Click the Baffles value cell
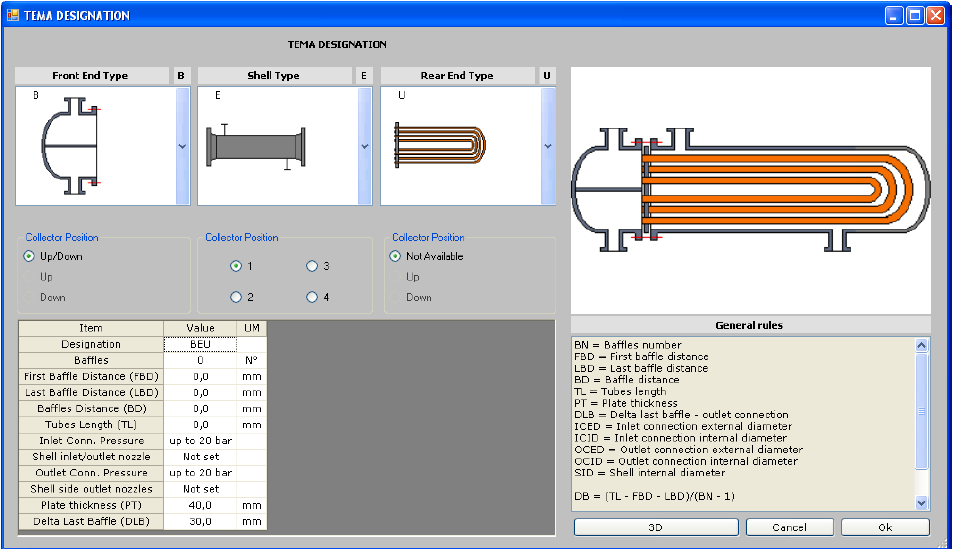 (200, 360)
